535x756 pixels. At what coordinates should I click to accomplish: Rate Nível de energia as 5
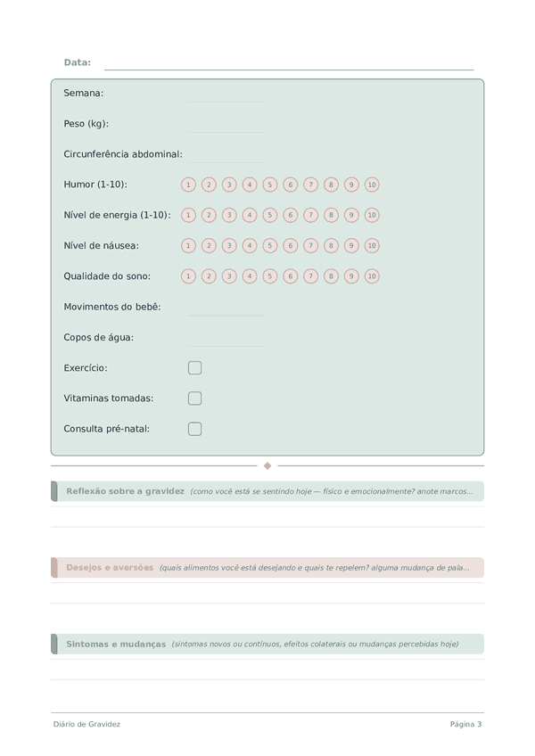point(270,215)
